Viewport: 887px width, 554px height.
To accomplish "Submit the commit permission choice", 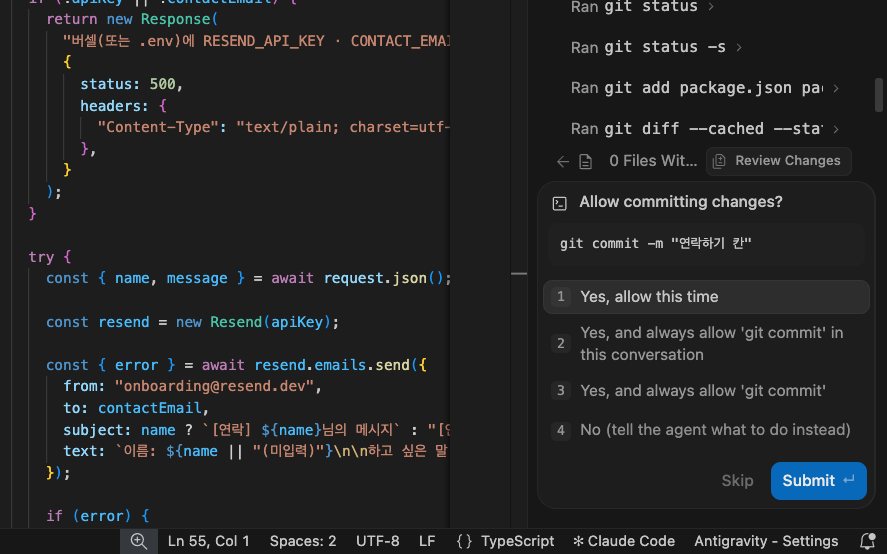I will (x=818, y=480).
